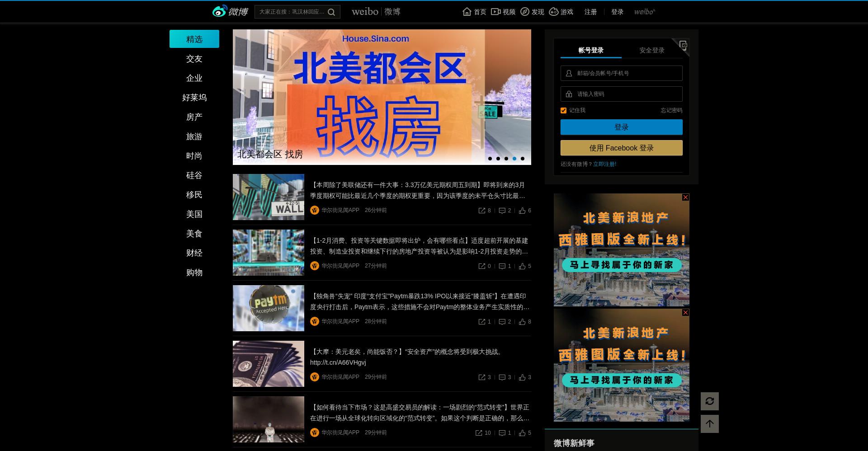Click 华尔街见闻APP avatar on 26分钟前 post
Screen dimensions: 868x451
point(315,210)
